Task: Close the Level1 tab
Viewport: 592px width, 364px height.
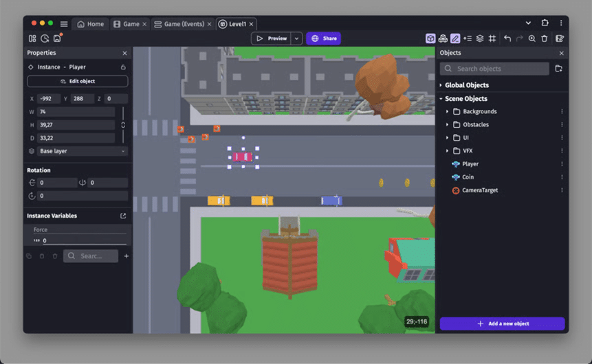Action: coord(252,24)
